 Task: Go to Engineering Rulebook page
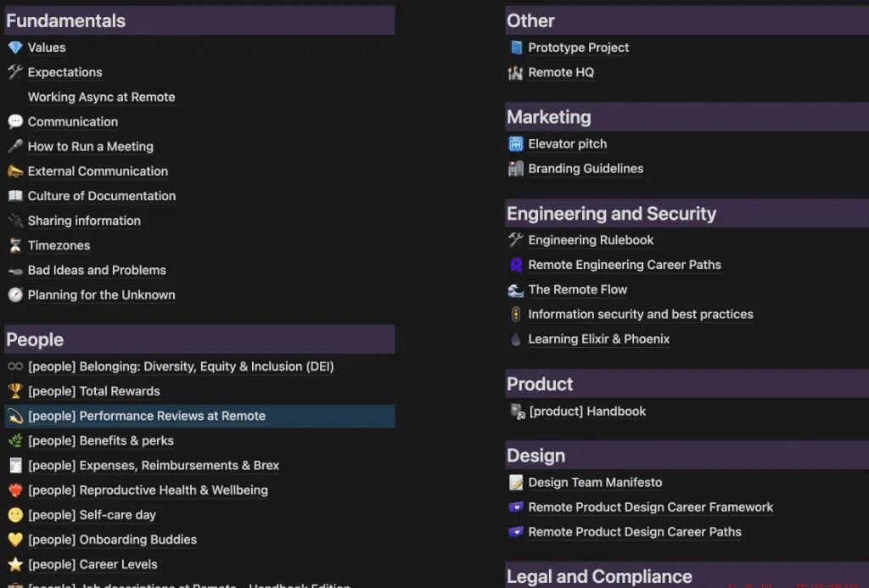tap(591, 240)
